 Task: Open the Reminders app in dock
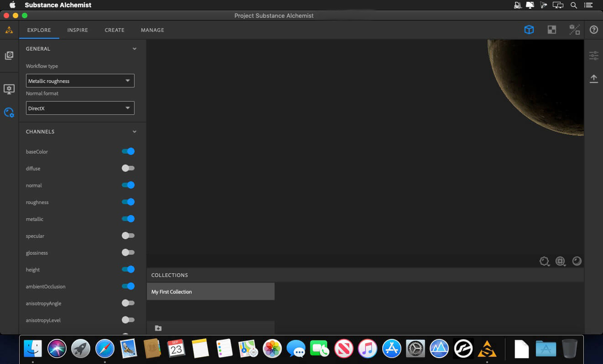(x=224, y=349)
